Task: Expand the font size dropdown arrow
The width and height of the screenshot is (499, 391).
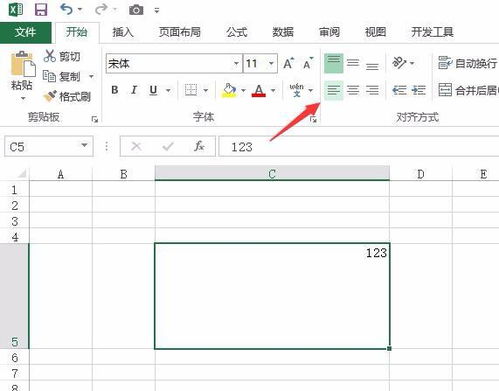Action: (271, 63)
